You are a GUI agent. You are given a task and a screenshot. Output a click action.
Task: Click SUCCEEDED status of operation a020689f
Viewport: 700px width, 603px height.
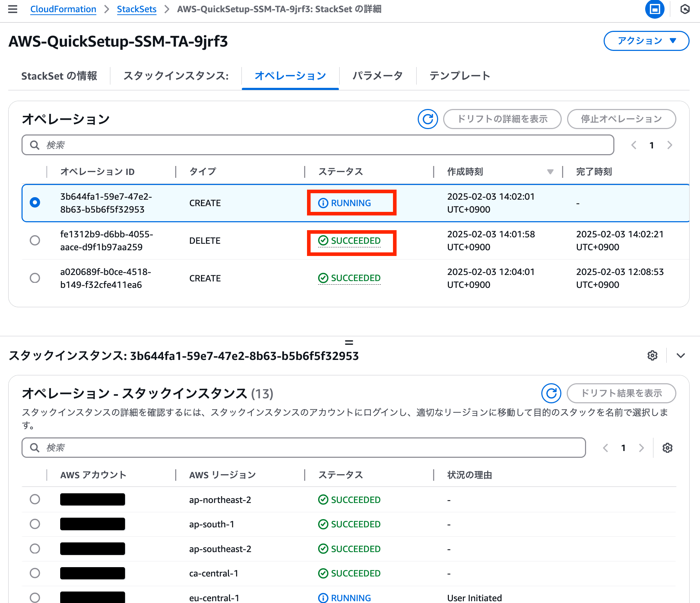click(x=349, y=278)
